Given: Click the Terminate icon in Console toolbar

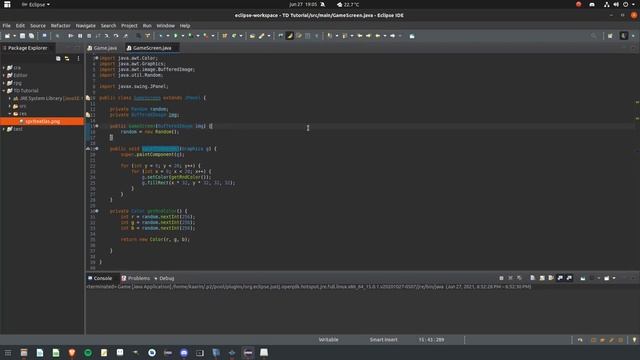Looking at the screenshot, I should (x=501, y=278).
